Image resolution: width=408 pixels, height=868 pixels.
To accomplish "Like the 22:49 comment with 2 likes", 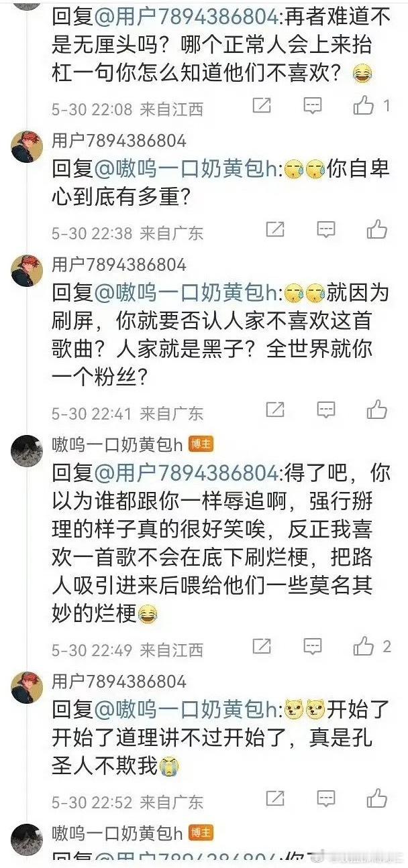I will pyautogui.click(x=364, y=646).
